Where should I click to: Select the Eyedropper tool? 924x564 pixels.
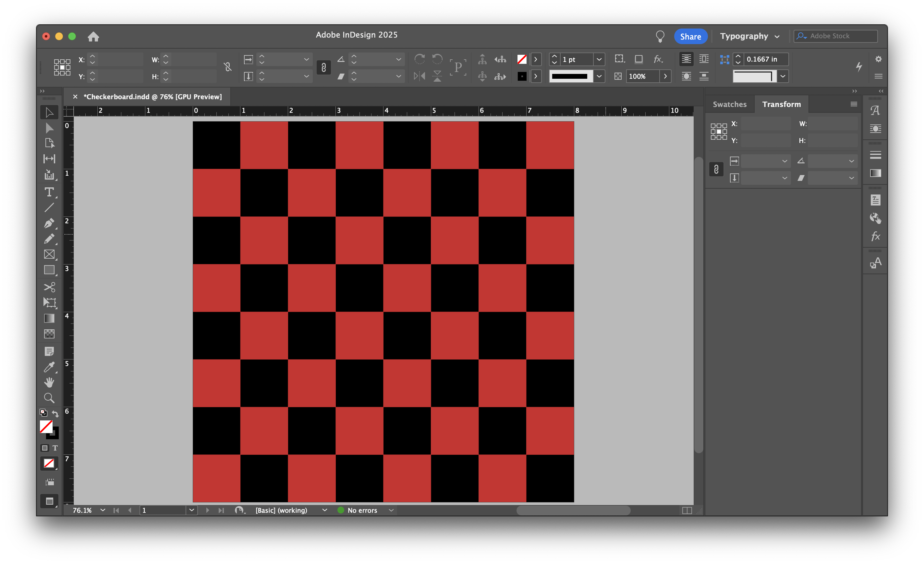49,367
